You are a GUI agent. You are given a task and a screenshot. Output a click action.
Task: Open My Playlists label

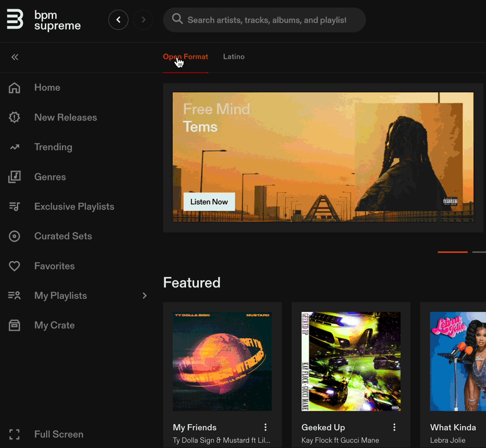[x=60, y=296]
